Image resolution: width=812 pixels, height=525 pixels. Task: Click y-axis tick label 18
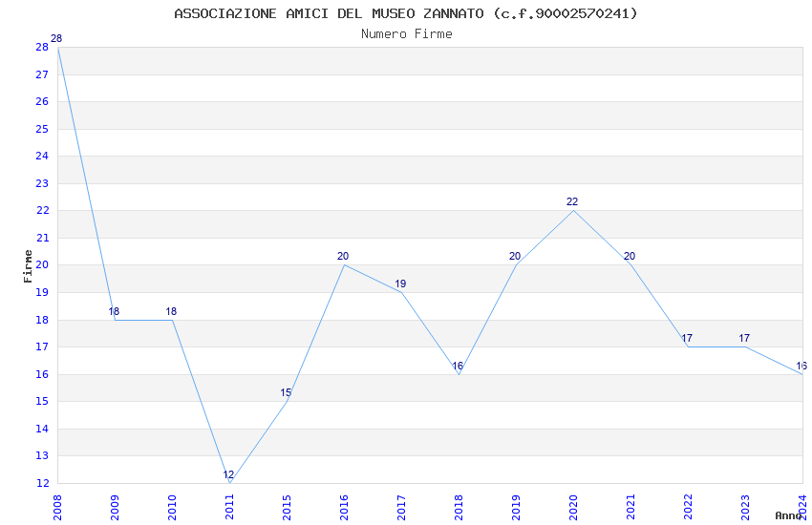pos(42,320)
